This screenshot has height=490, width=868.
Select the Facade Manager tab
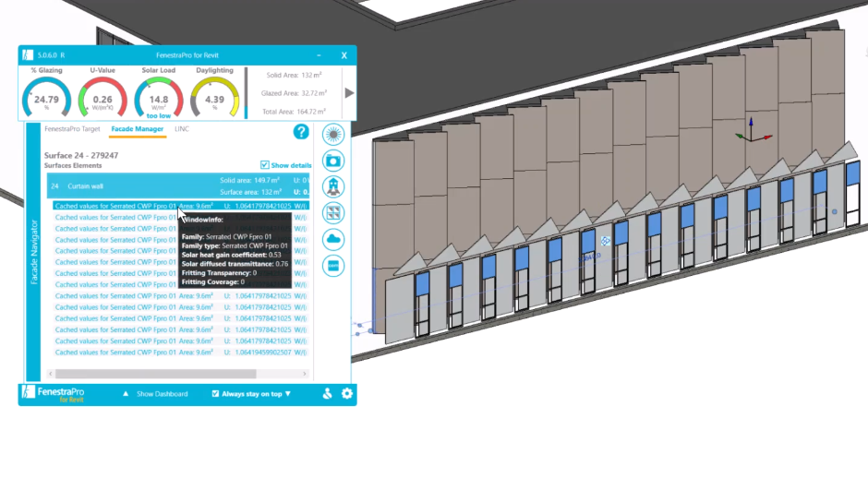(x=138, y=129)
